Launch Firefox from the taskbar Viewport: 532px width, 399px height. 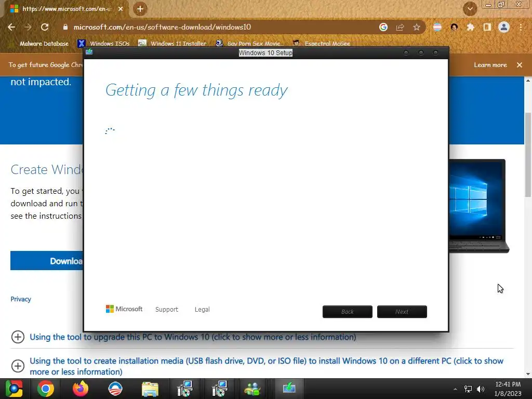(x=81, y=389)
